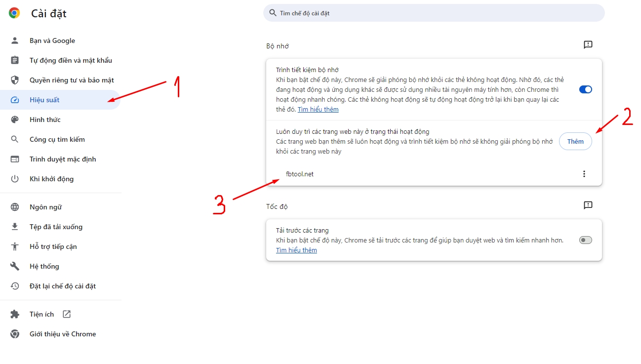The height and width of the screenshot is (364, 641).
Task: Send feedback for Tốc độ section
Action: point(588,205)
